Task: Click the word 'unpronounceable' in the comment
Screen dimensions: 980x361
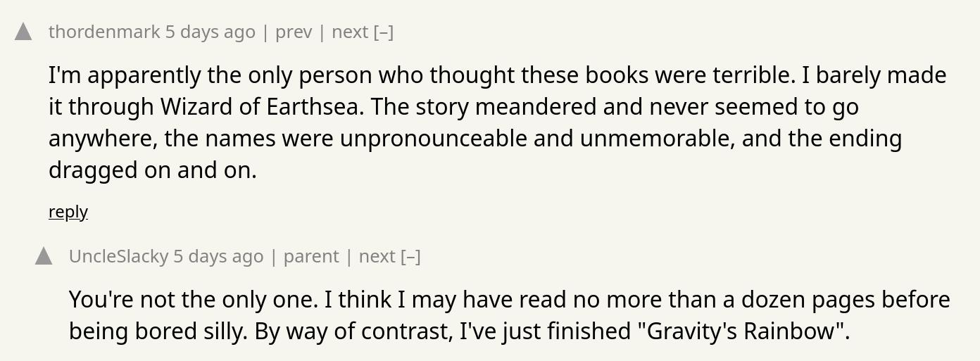Action: coord(434,138)
